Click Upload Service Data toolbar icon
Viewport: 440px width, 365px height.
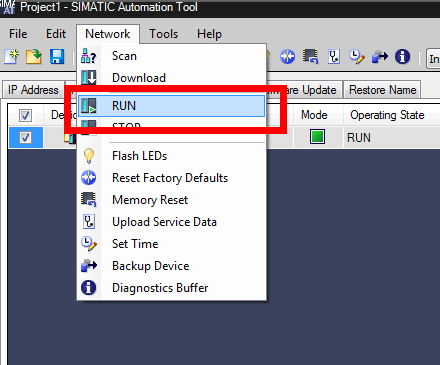pyautogui.click(x=334, y=56)
